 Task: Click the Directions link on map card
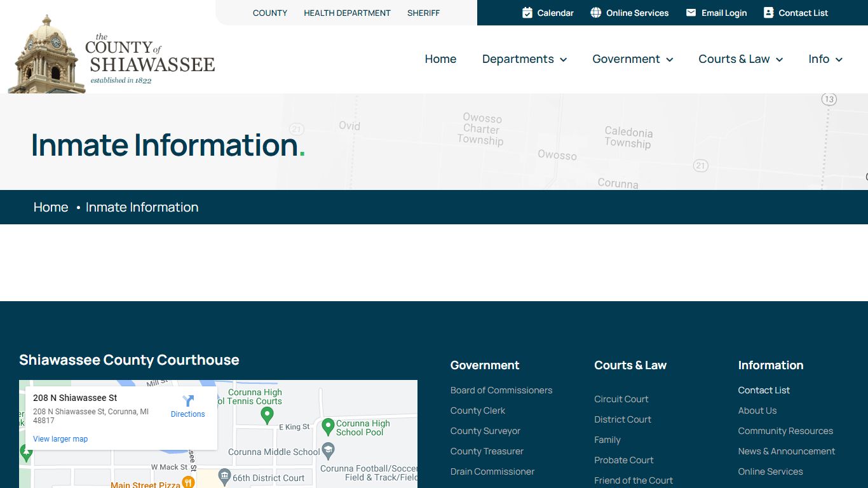188,414
